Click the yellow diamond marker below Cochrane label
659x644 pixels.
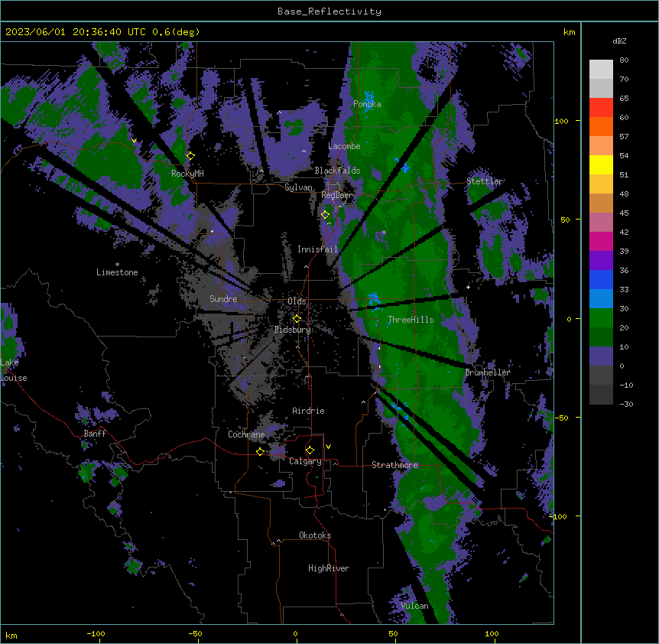(260, 452)
